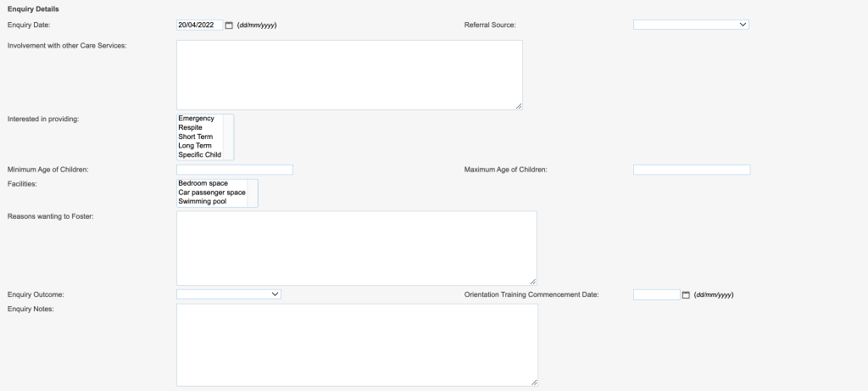Open calendar picker beside Enquiry Date
The width and height of the screenshot is (868, 391).
pyautogui.click(x=229, y=25)
